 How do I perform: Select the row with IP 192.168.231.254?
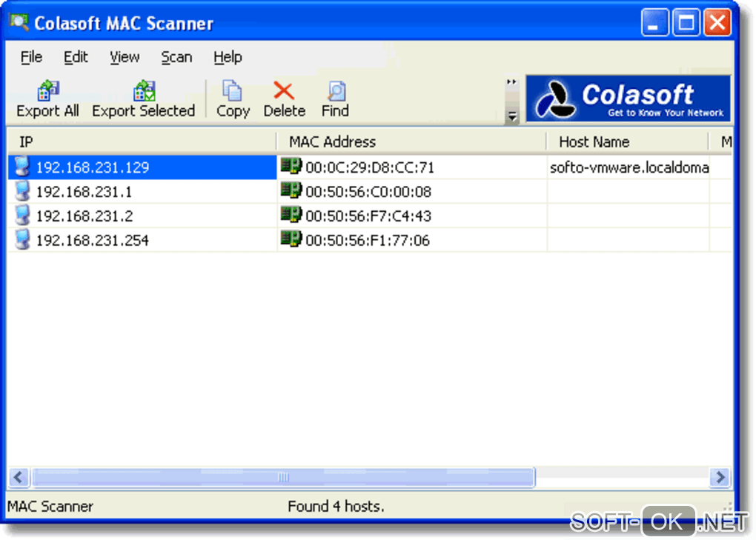(370, 240)
